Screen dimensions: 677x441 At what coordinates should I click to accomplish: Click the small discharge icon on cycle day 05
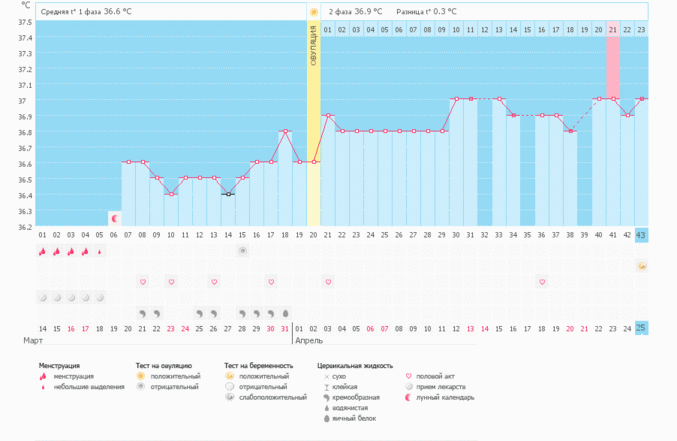click(x=99, y=251)
